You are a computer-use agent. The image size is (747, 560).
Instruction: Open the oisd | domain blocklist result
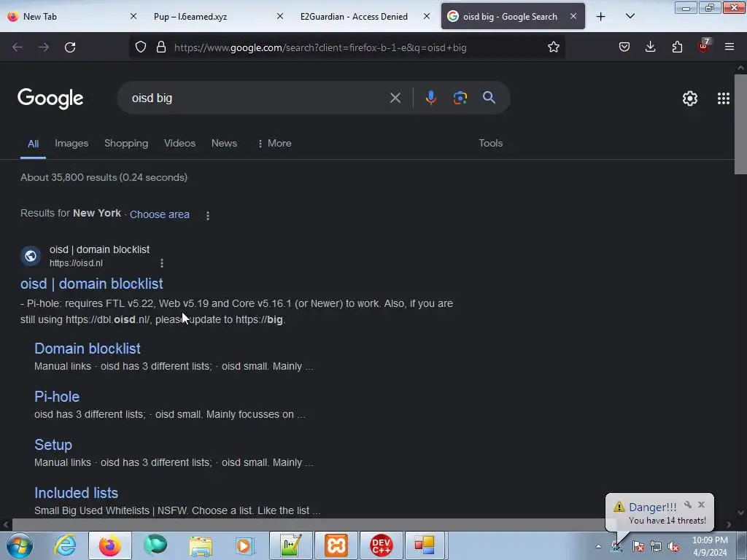click(x=91, y=284)
